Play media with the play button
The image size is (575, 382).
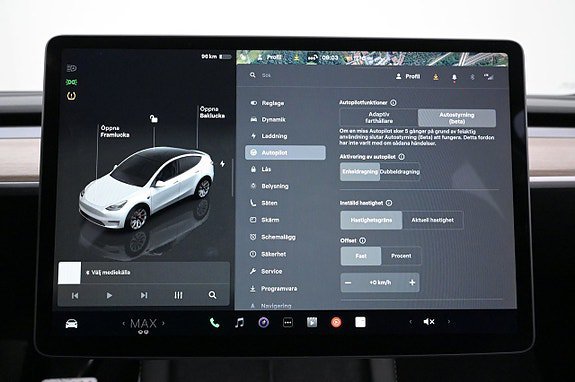pos(109,295)
